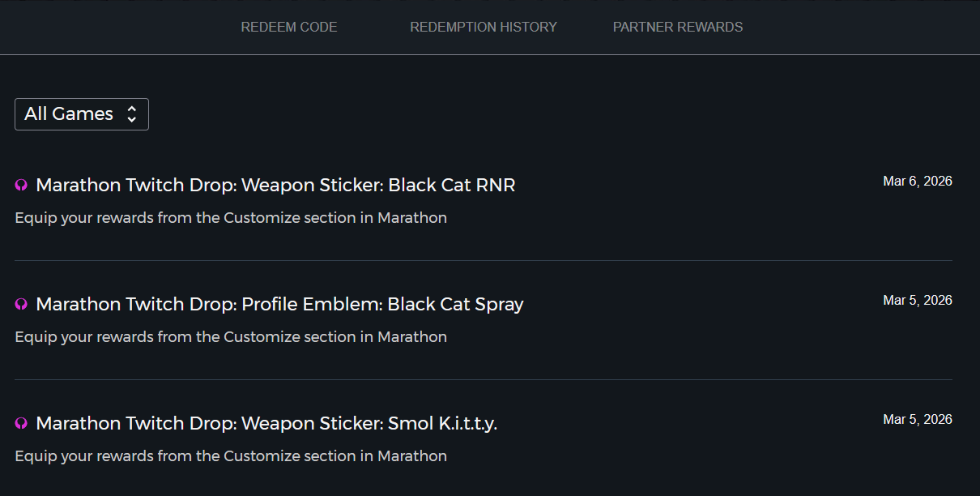Click the divider line below the Black Cat Spray entry
Viewport: 980px width, 496px height.
(x=484, y=379)
